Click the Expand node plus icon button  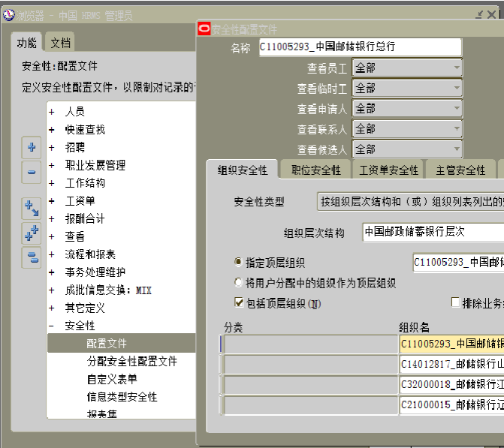pyautogui.click(x=32, y=147)
